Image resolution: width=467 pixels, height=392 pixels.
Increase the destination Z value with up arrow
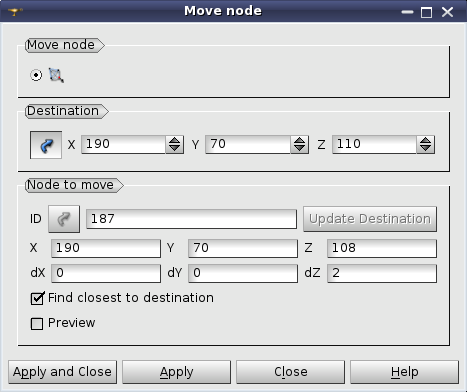click(426, 141)
